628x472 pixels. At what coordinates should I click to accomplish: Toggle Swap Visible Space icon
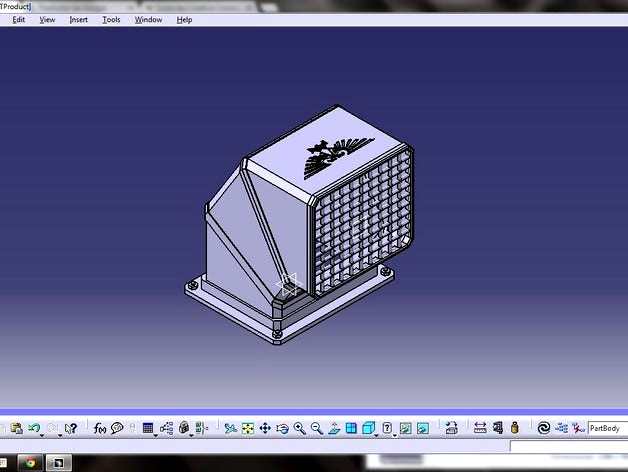(x=423, y=428)
